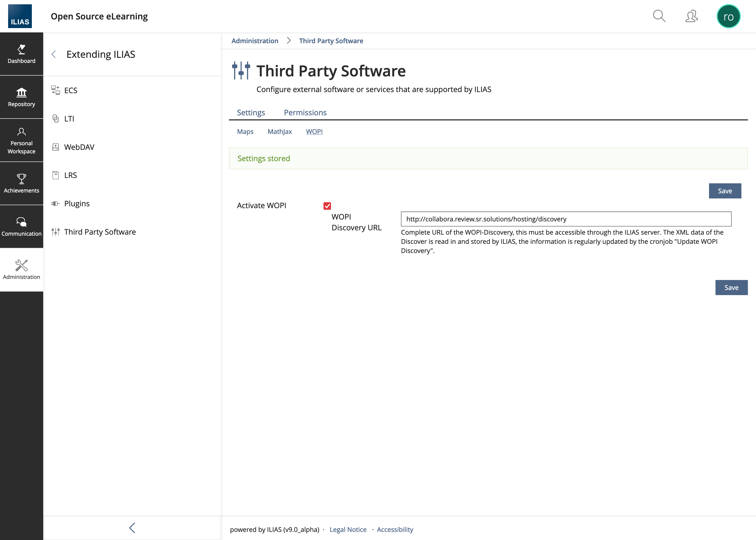Open the Legal Notice footer link
Image resolution: width=756 pixels, height=540 pixels.
click(348, 529)
